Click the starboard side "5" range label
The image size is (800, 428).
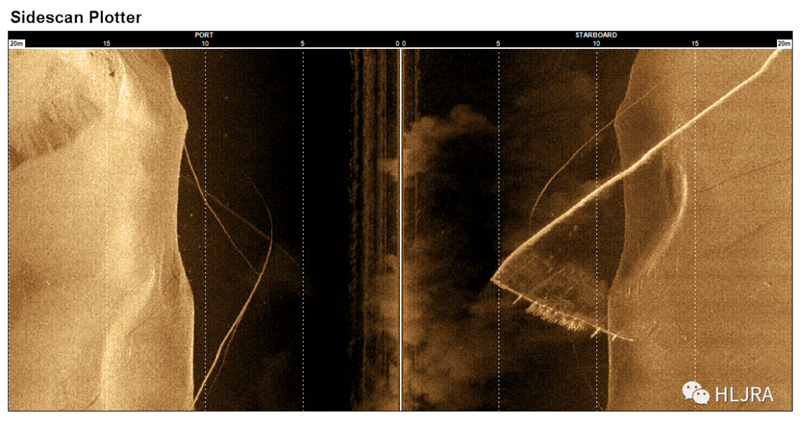click(498, 44)
